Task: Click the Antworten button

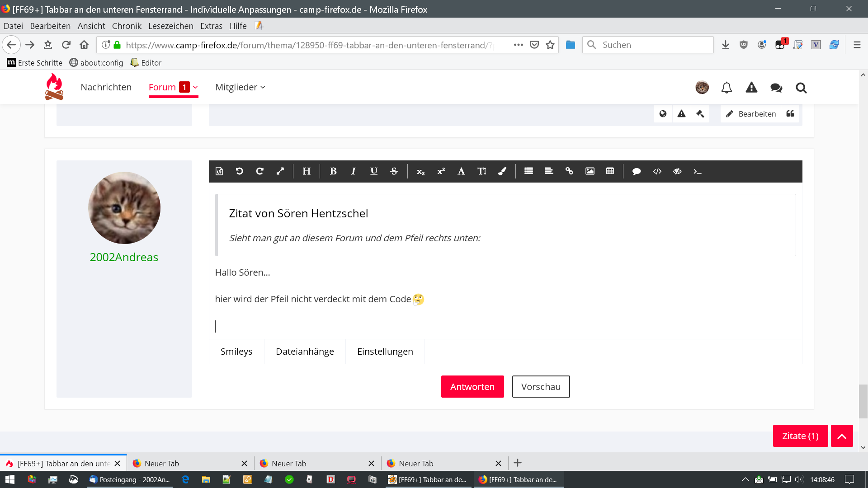Action: (472, 387)
